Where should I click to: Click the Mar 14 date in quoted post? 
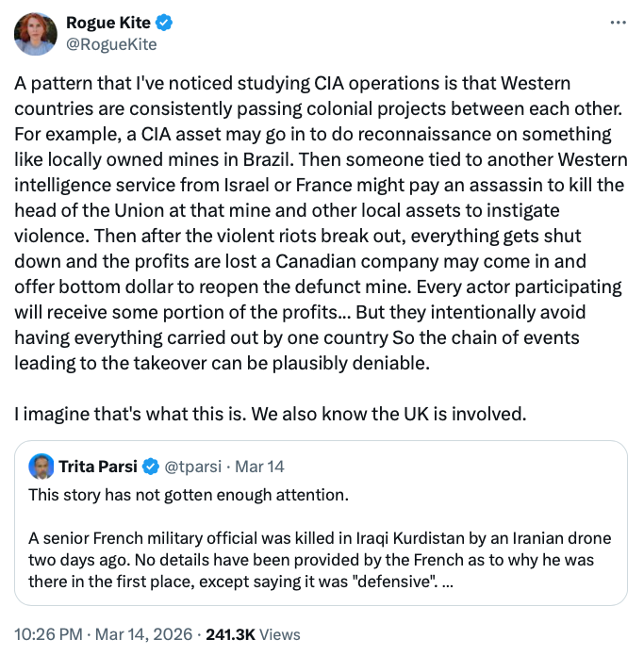(259, 467)
